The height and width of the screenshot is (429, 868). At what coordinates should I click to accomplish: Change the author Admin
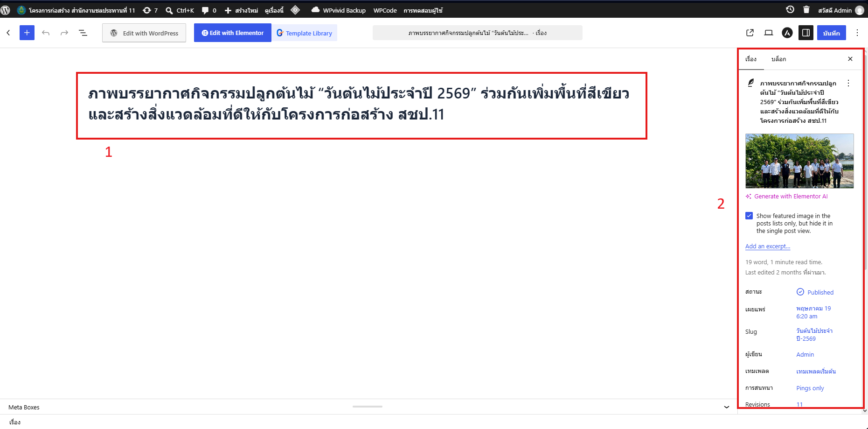[805, 355]
